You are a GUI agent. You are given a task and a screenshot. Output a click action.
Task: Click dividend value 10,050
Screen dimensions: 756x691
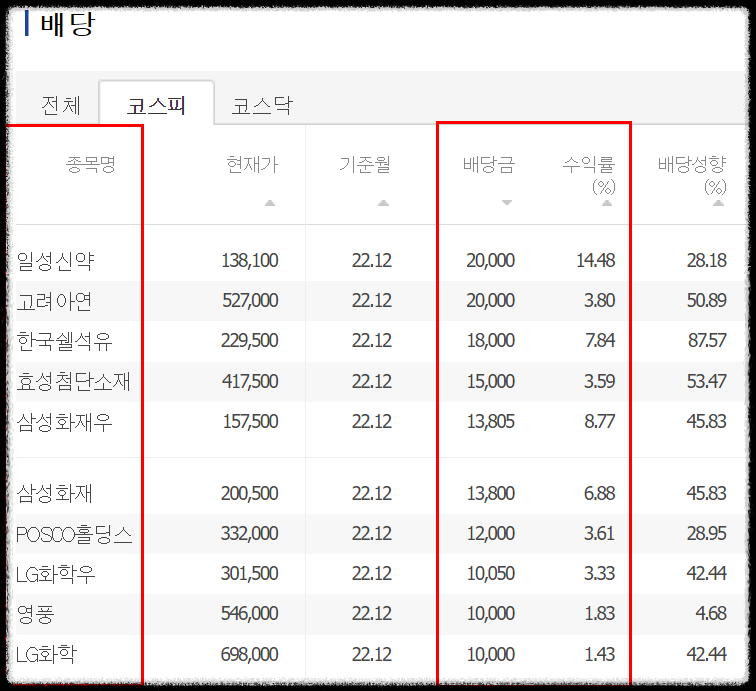click(x=490, y=574)
